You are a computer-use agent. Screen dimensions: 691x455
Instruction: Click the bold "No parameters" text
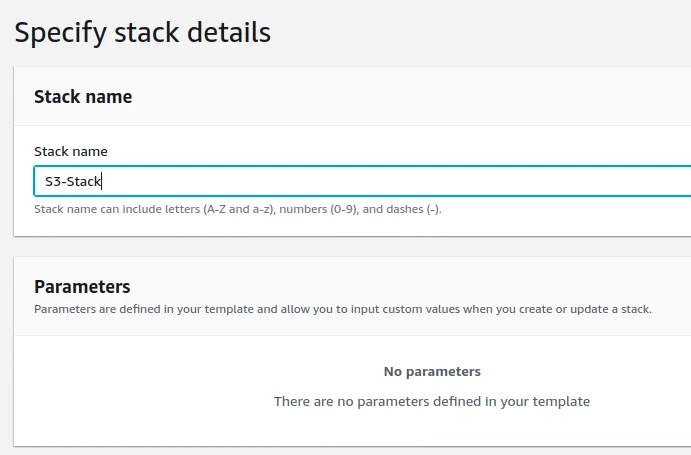point(432,371)
